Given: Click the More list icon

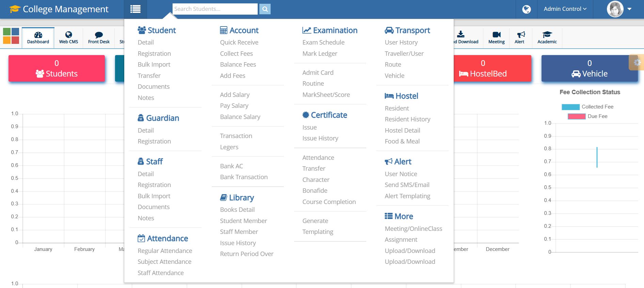Looking at the screenshot, I should tap(389, 216).
